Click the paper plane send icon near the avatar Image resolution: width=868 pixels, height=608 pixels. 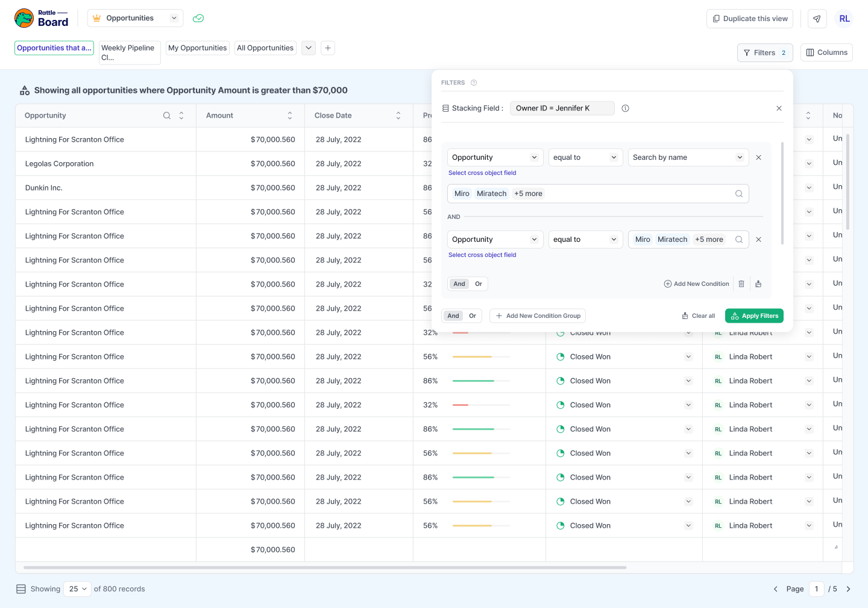point(817,19)
